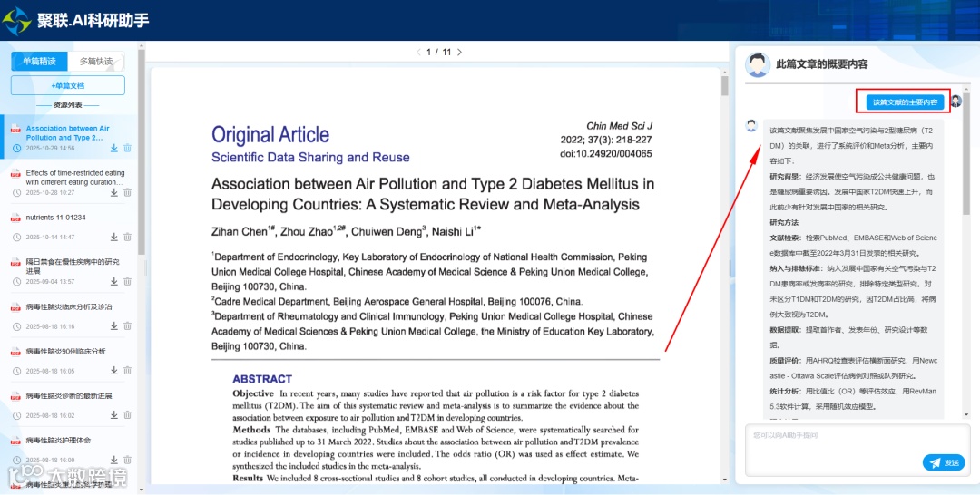Click the ABSTRACT heading in the PDF

pos(262,379)
